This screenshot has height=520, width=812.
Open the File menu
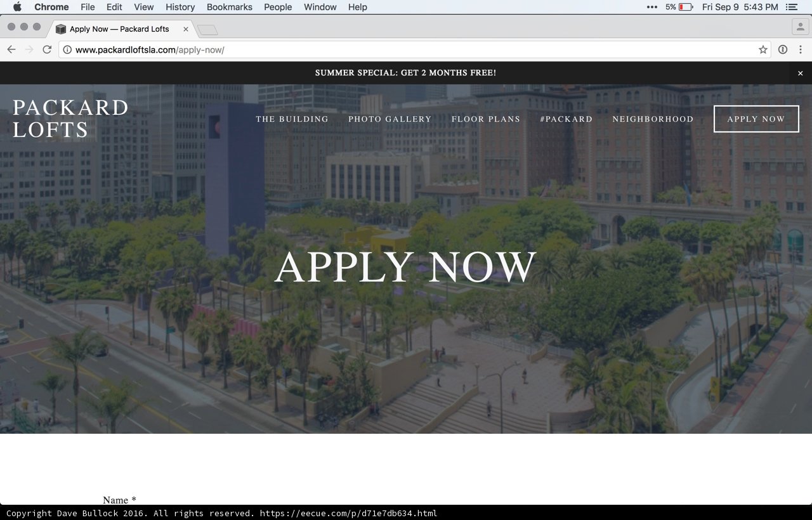[88, 7]
